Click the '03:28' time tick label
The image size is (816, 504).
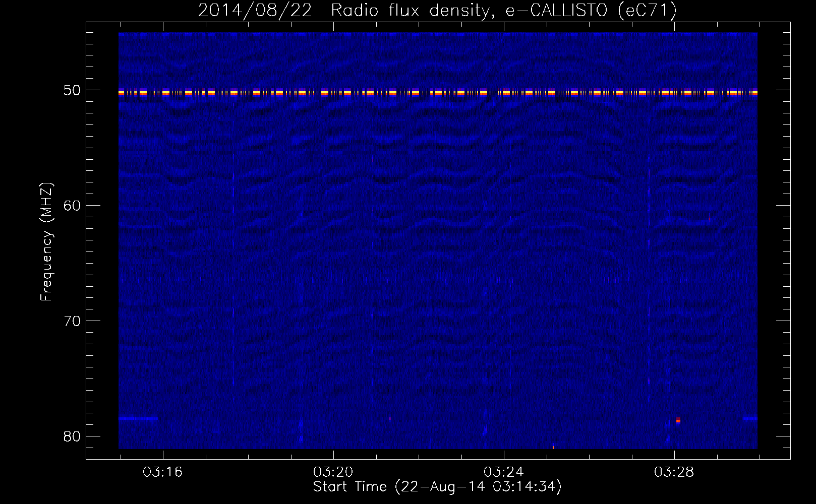click(674, 472)
